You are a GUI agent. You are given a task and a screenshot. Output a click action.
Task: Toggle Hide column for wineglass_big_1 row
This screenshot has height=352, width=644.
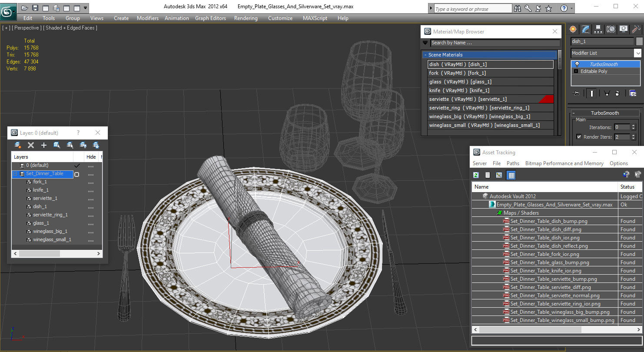(90, 232)
